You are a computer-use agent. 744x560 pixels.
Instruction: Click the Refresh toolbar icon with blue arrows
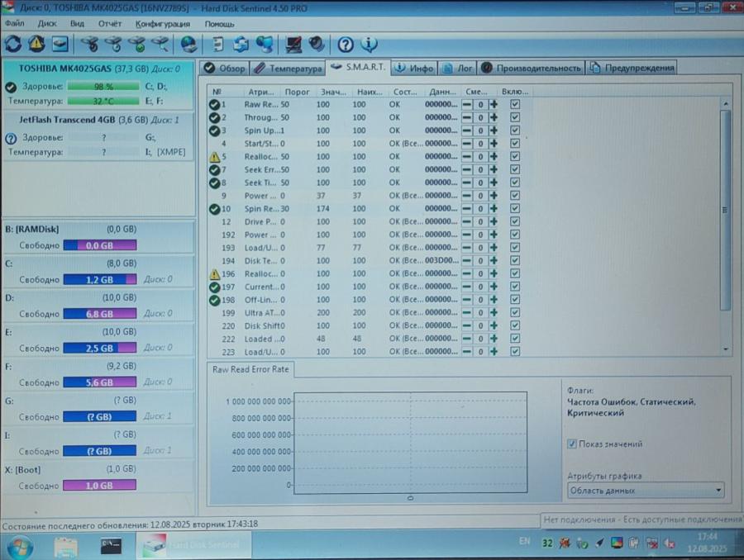[12, 44]
